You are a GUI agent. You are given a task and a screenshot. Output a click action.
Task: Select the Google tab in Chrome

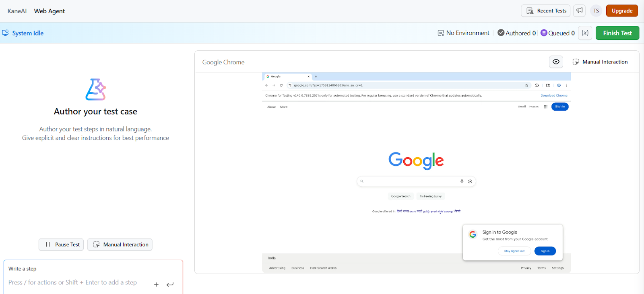pos(287,76)
